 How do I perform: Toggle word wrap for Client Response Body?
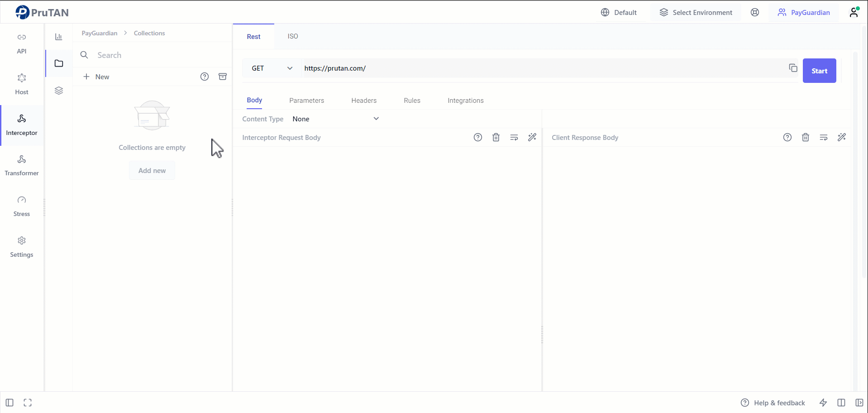824,137
